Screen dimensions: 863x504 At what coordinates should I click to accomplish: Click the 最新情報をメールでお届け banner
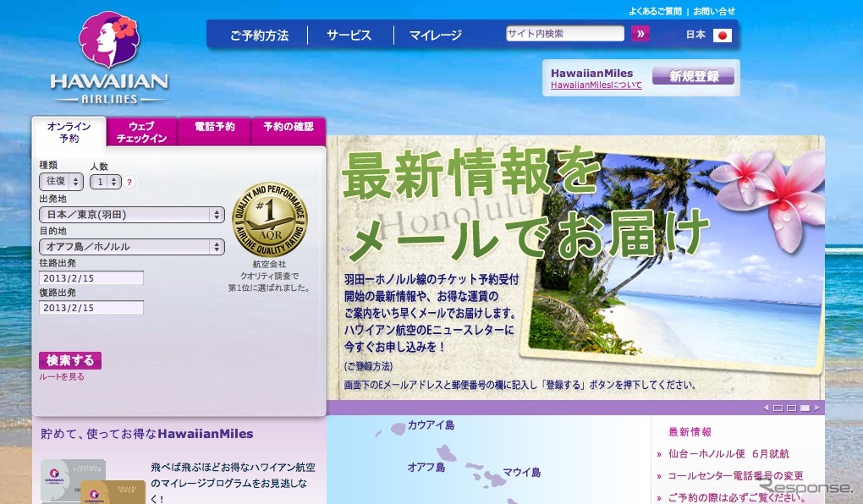(575, 267)
